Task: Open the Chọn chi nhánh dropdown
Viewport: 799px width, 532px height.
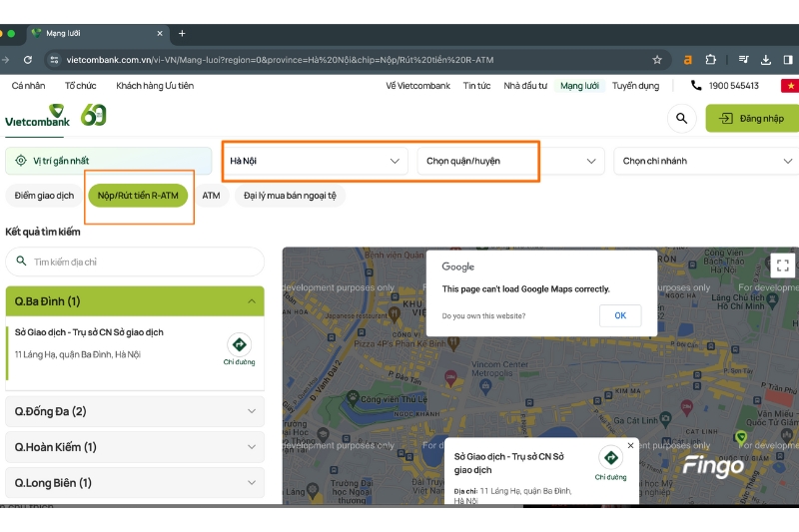Action: point(707,161)
